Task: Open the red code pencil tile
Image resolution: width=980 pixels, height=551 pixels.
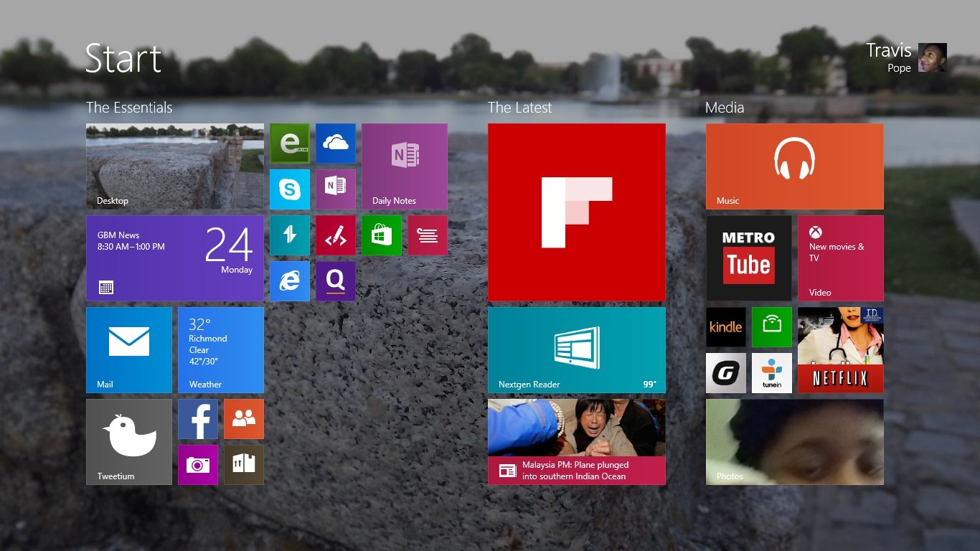Action: (x=336, y=235)
